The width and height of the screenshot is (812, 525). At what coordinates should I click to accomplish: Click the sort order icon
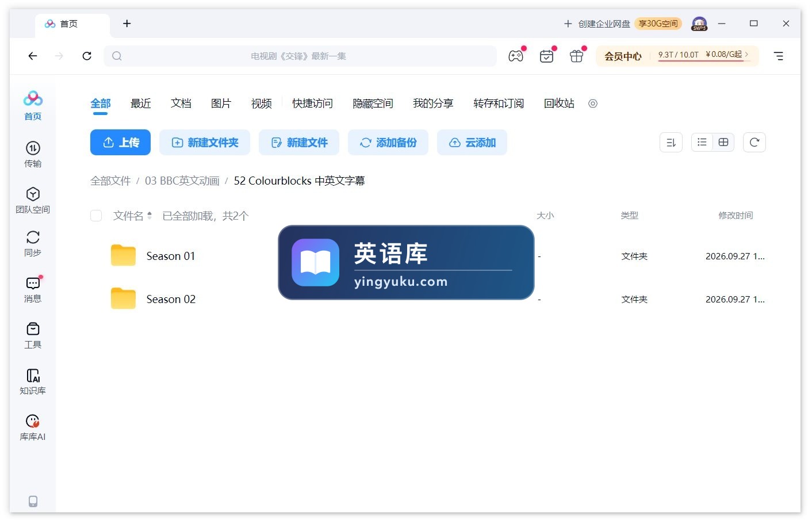pyautogui.click(x=671, y=143)
